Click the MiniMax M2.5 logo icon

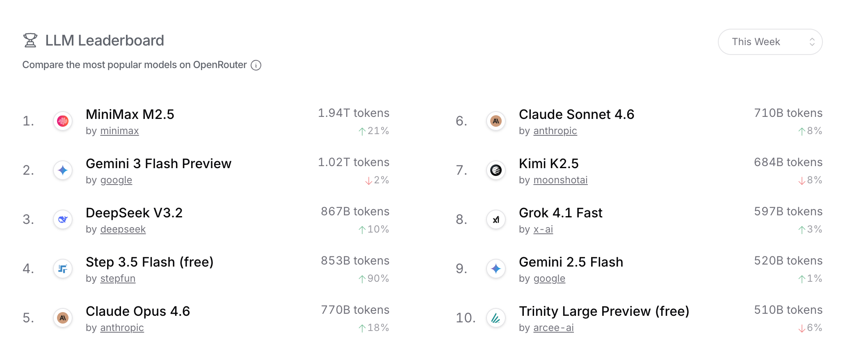[x=63, y=121]
